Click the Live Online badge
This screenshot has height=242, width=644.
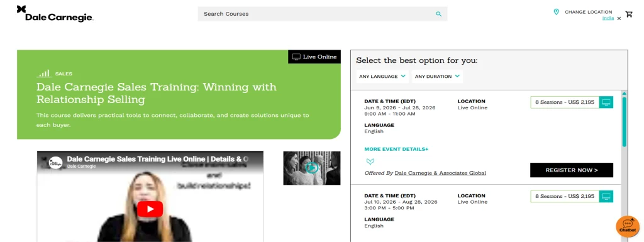[x=314, y=57]
